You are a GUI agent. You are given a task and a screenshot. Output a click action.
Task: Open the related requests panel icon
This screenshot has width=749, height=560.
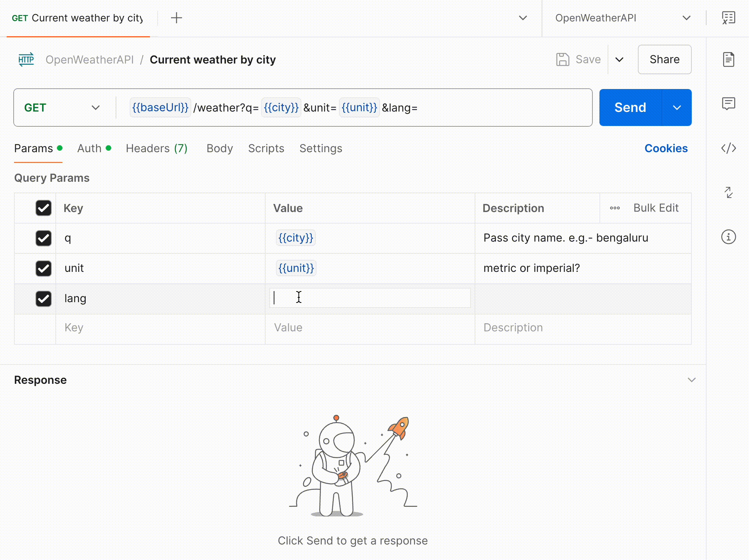pyautogui.click(x=728, y=192)
